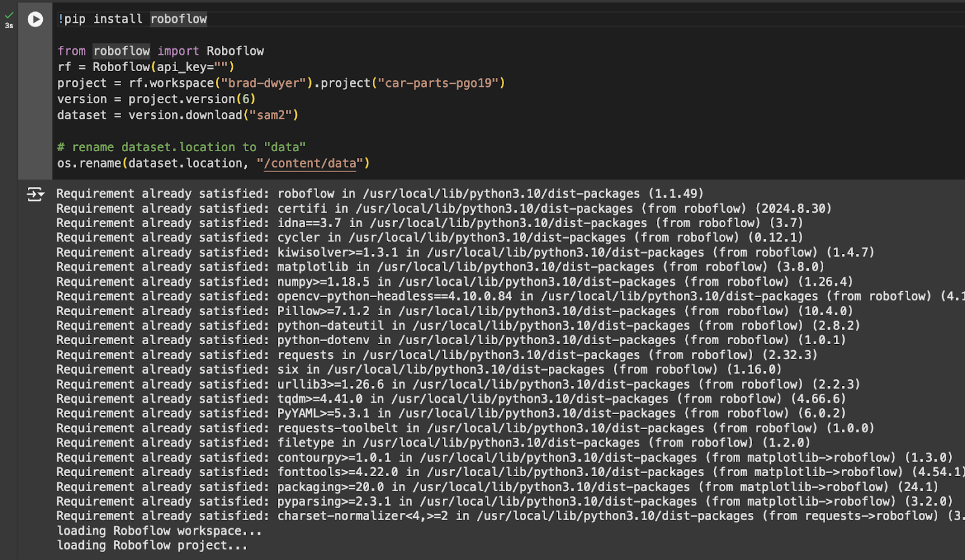965x560 pixels.
Task: Click the "sam2" download format string
Action: pos(271,115)
